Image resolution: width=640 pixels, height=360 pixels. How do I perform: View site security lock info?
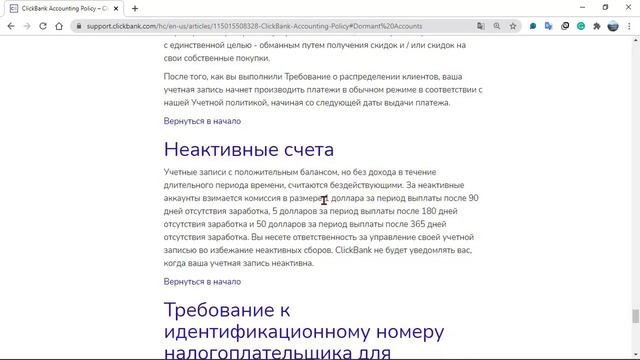click(79, 26)
